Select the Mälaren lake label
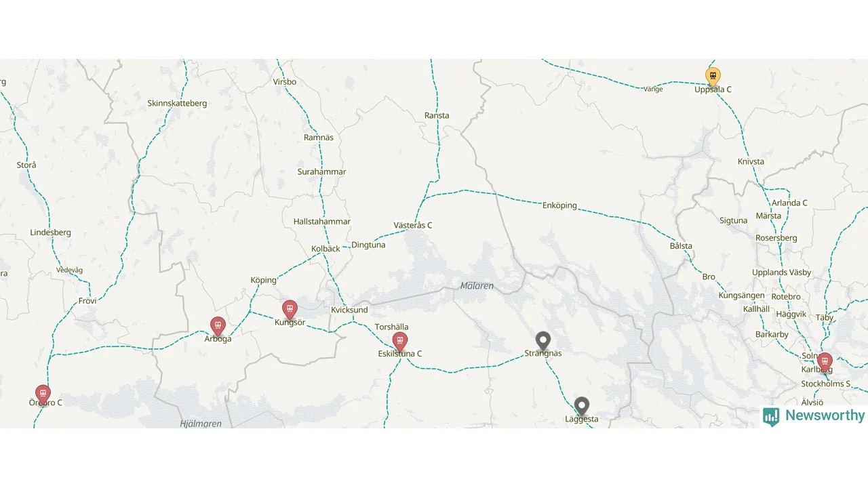 [x=477, y=286]
